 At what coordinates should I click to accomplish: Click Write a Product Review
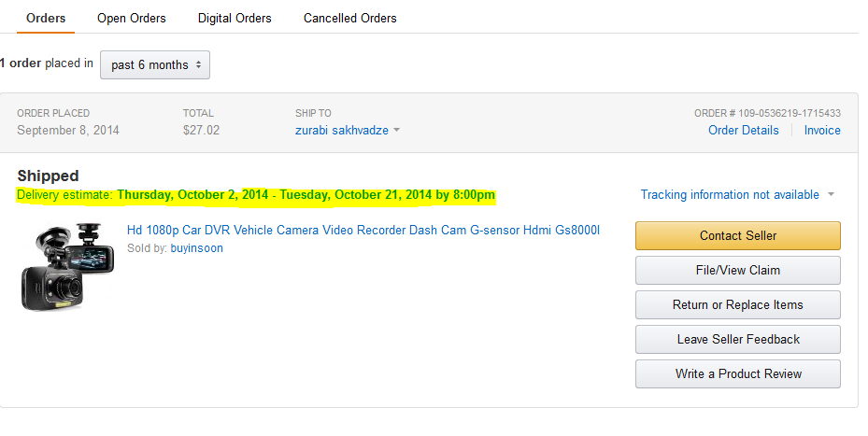click(x=737, y=373)
